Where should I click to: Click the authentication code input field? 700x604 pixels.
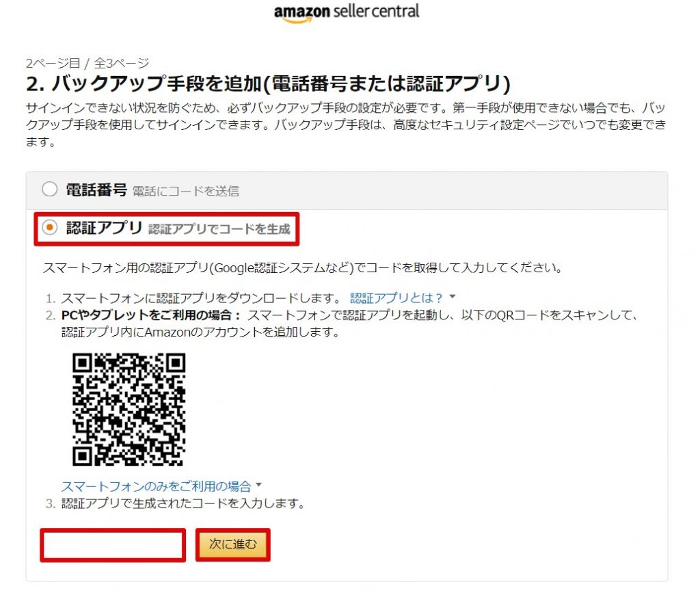click(x=113, y=545)
